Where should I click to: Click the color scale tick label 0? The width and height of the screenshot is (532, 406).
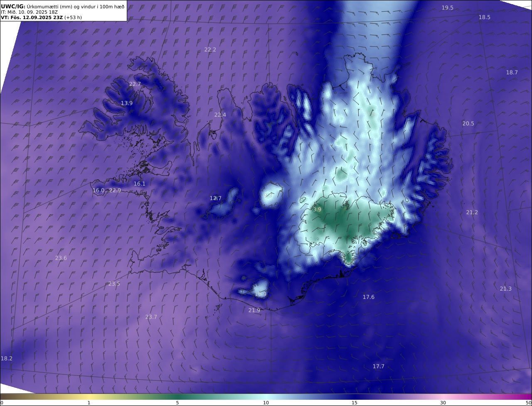coord(2,403)
